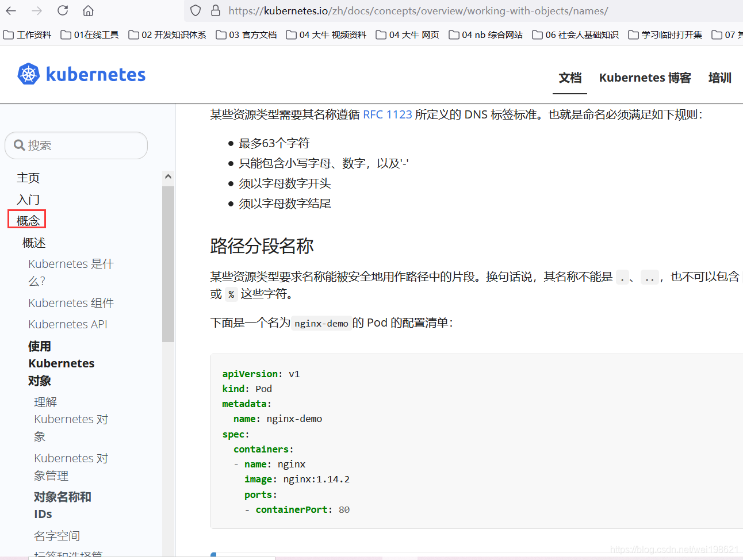Click the inline nginx-demo code text
This screenshot has width=743, height=560.
(x=321, y=323)
